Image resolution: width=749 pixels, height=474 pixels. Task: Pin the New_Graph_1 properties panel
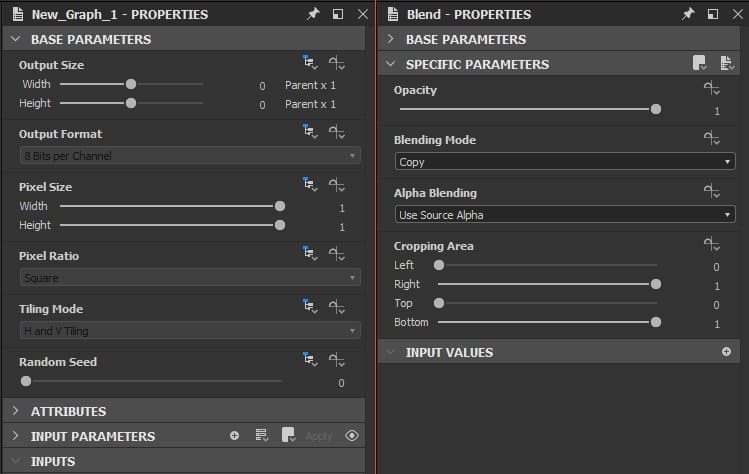click(x=313, y=14)
